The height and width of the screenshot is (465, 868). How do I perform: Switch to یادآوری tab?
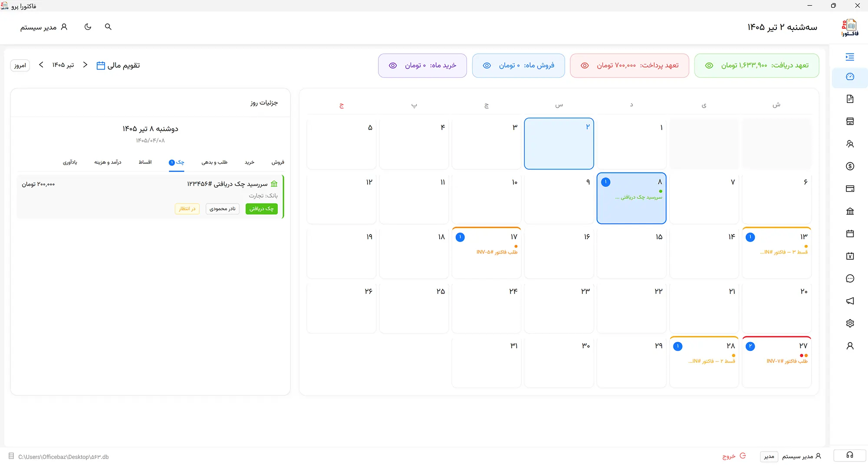pos(70,162)
